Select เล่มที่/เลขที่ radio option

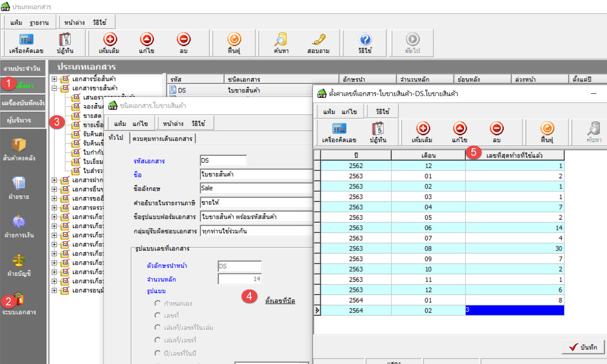(158, 341)
